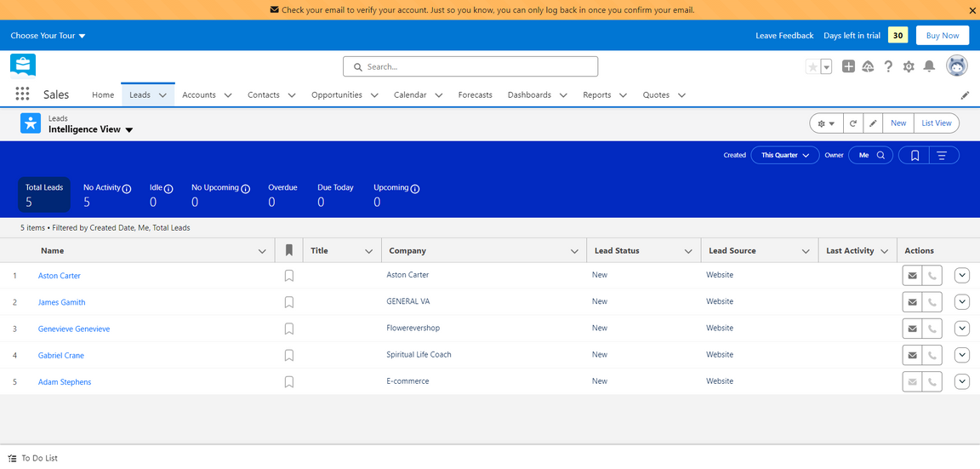Screen dimensions: 980x469
Task: Open the Global Actions plus icon
Action: click(848, 67)
